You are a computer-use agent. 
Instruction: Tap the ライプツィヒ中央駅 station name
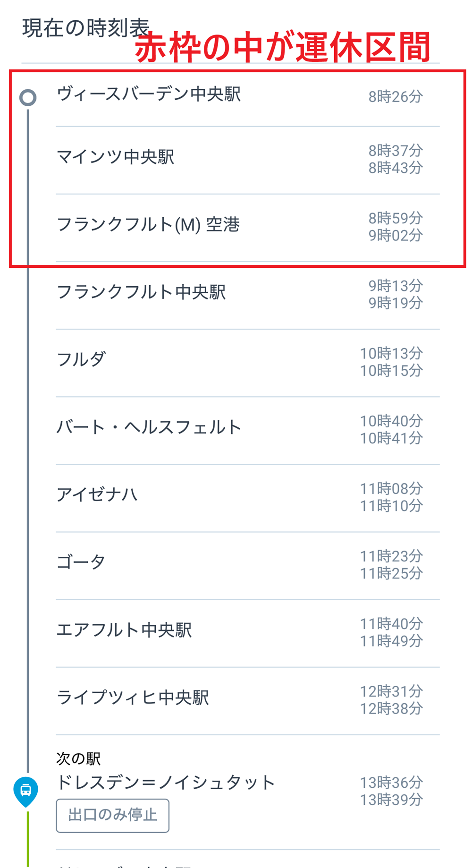tap(133, 697)
